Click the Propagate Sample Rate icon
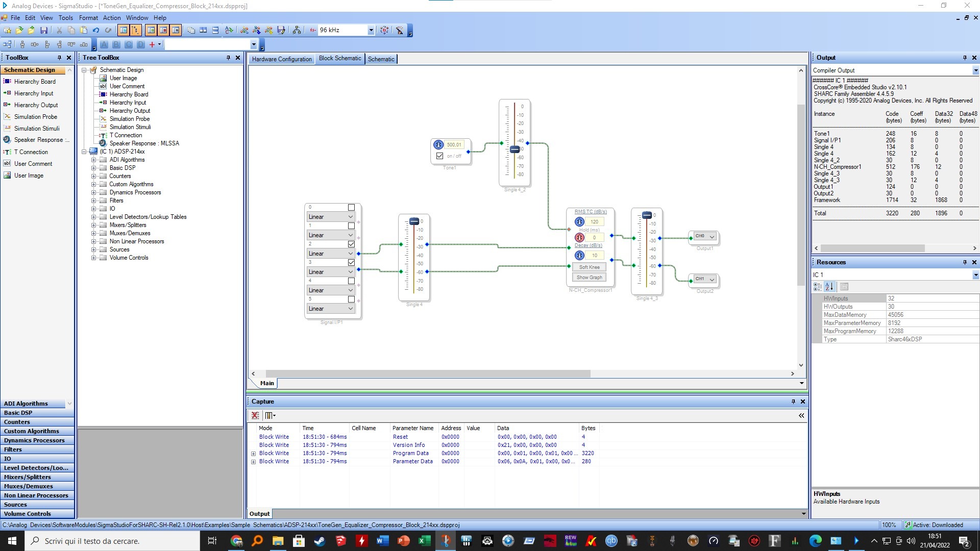 (384, 31)
